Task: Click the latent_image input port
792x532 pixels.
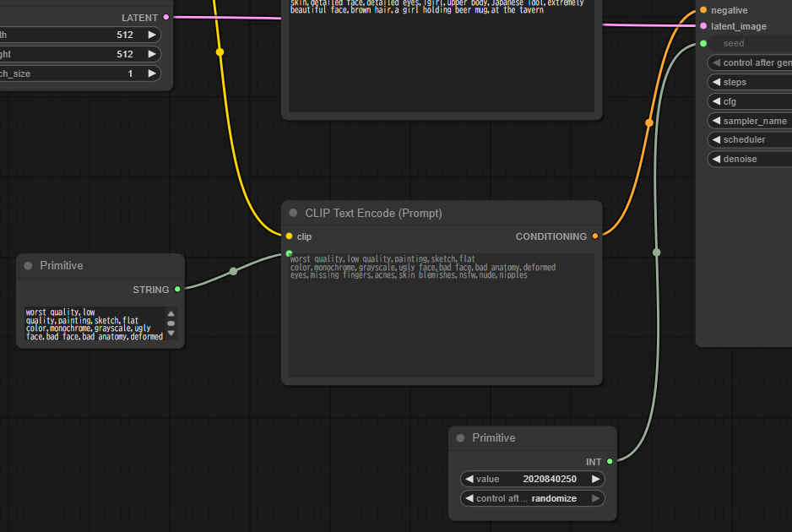Action: point(703,26)
